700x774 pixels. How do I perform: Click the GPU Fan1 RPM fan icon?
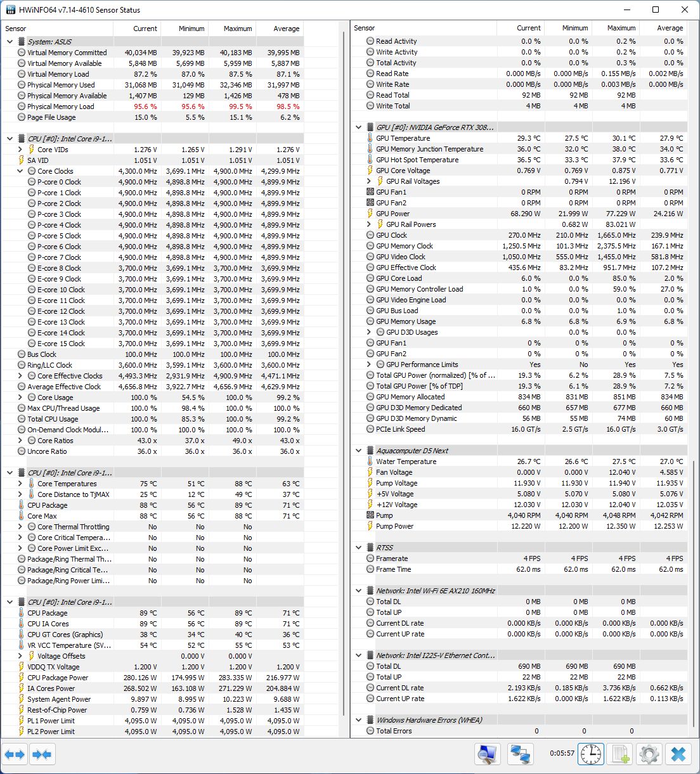[370, 192]
